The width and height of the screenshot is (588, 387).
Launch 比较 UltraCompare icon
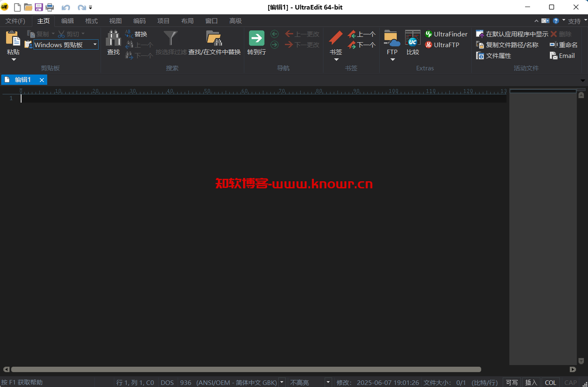pos(412,38)
